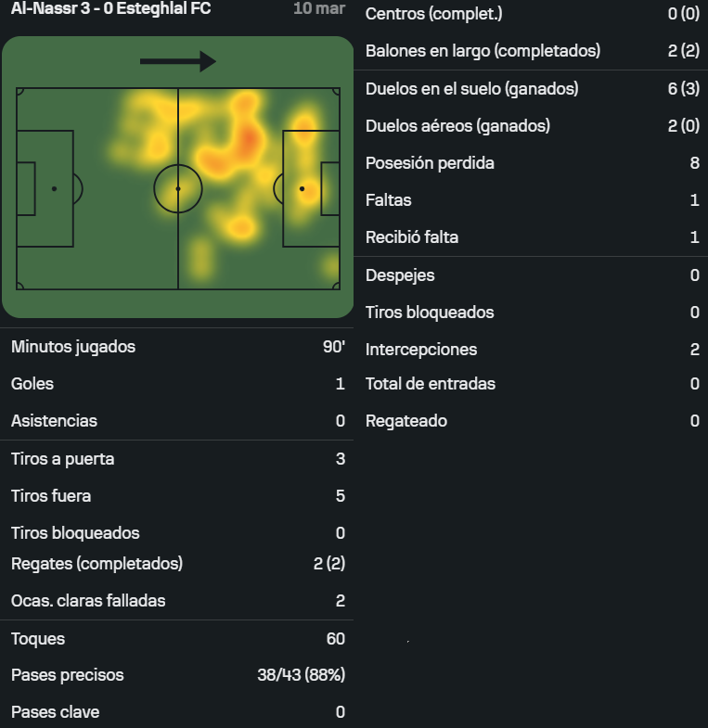Viewport: 708px width, 728px height.
Task: Click the player heatmap pitch
Action: tap(177, 188)
